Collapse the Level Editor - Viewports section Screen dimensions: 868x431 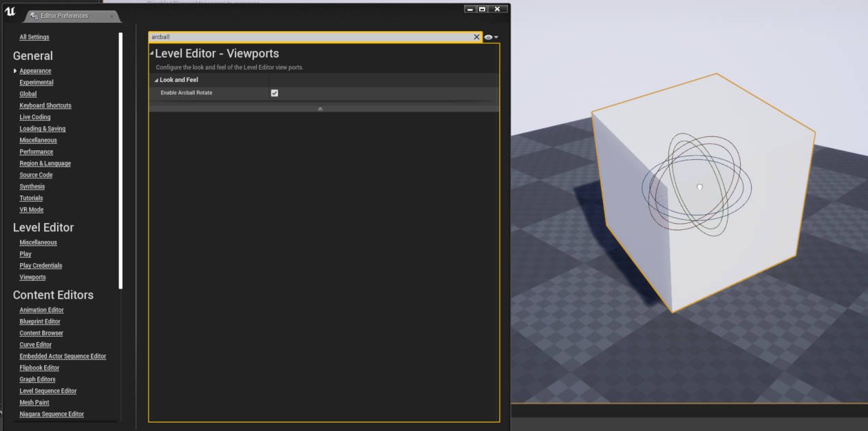click(x=151, y=53)
